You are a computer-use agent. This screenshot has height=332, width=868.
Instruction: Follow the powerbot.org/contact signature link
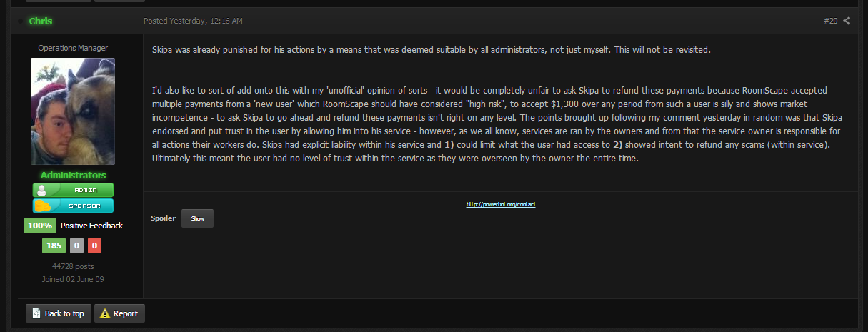coord(501,204)
